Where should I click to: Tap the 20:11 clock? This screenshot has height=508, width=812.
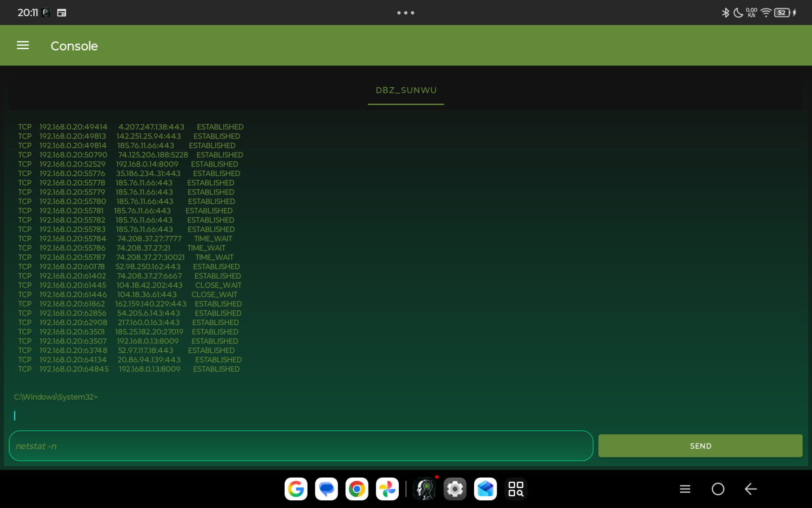[28, 13]
